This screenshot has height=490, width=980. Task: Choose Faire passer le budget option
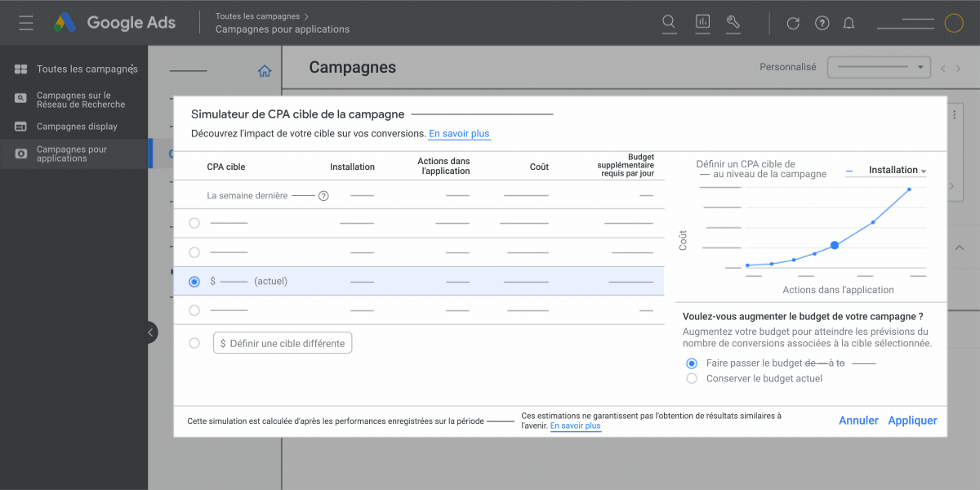point(692,363)
